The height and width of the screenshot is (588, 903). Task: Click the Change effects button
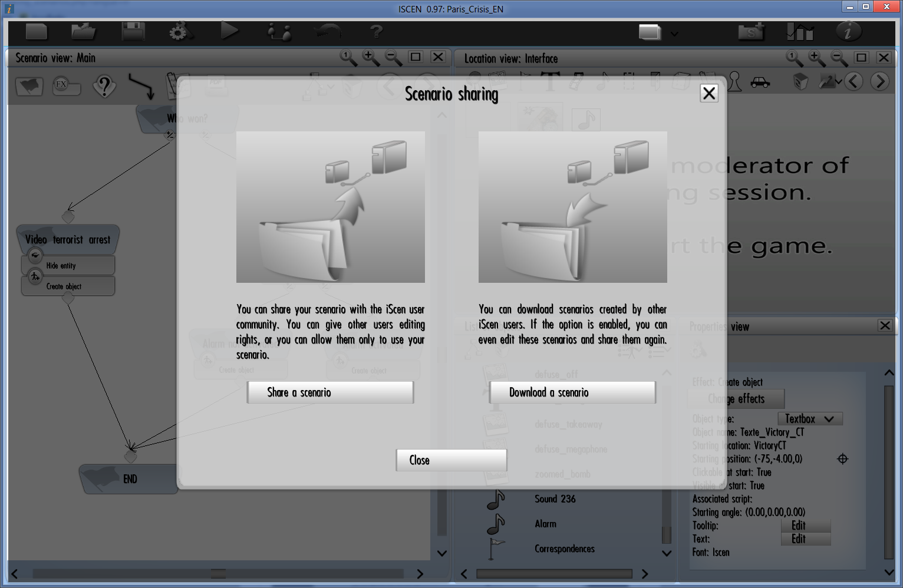(736, 399)
